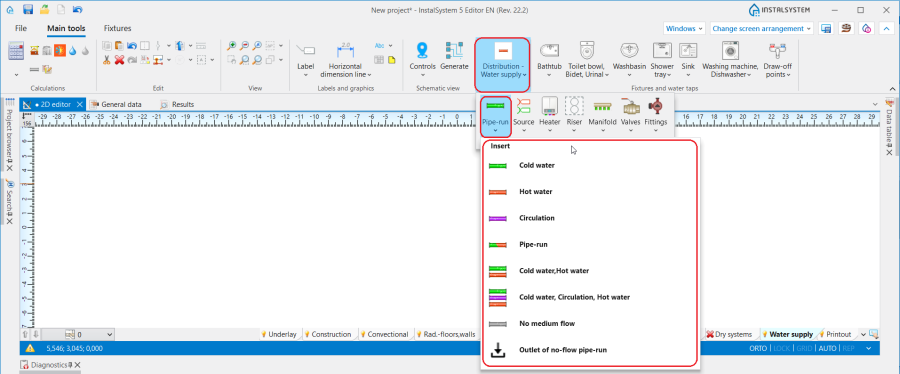Click the Horizontal dimension line icon
The image size is (900, 374).
(346, 50)
